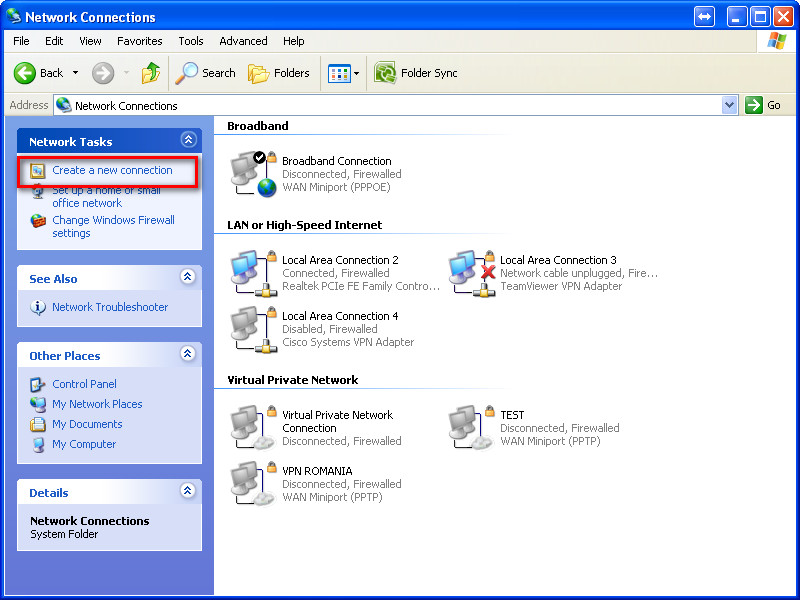800x600 pixels.
Task: Click the Go button
Action: [764, 105]
